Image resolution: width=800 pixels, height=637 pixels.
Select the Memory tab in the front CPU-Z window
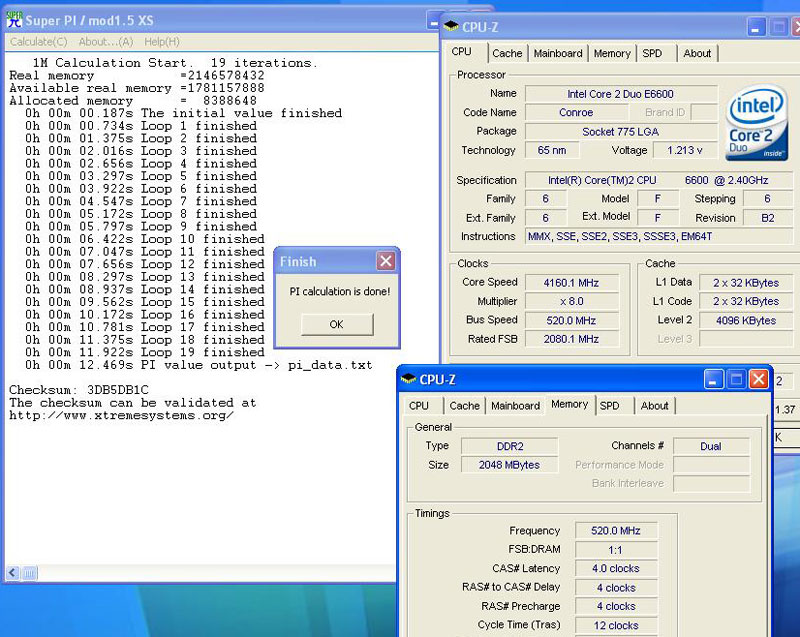click(x=569, y=404)
